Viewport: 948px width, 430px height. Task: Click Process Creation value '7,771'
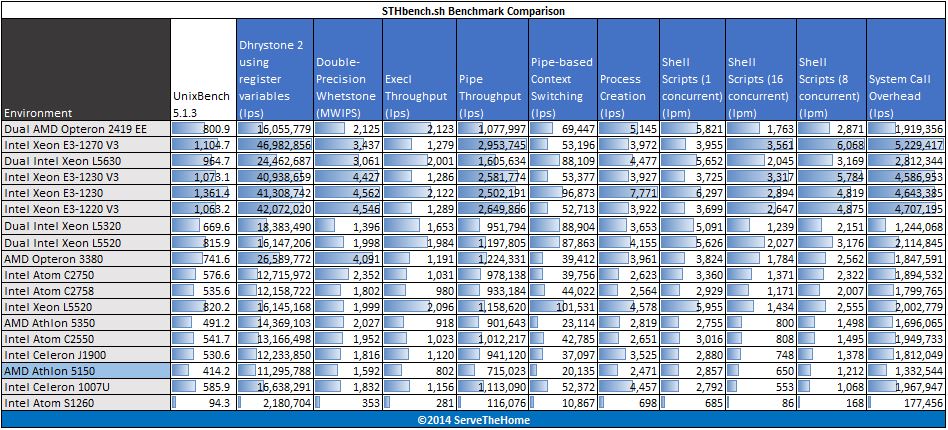(644, 194)
